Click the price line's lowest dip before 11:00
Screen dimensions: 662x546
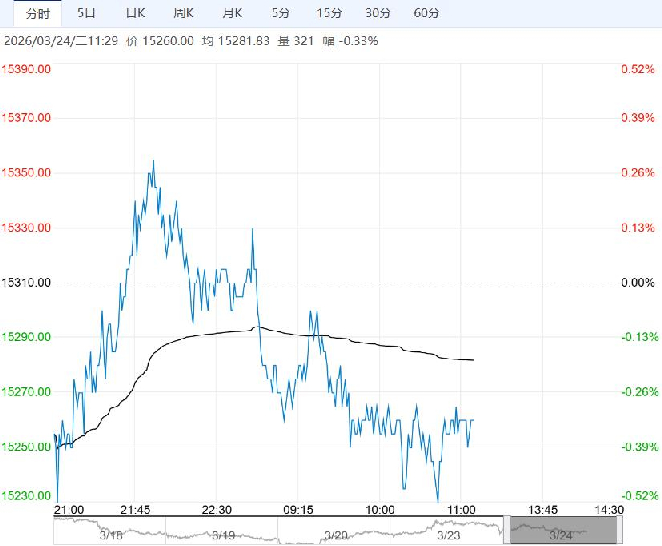[x=438, y=499]
